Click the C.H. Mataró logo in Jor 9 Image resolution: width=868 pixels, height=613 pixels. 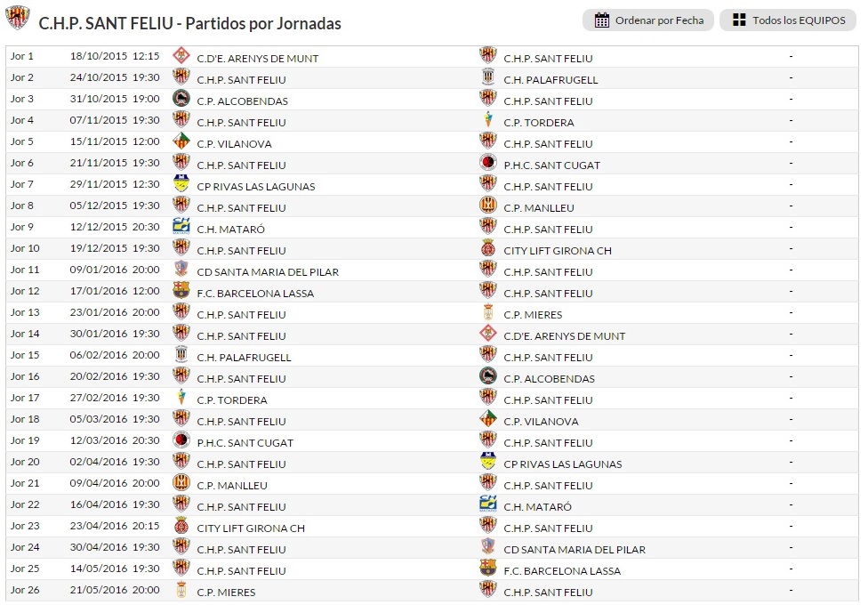[181, 225]
